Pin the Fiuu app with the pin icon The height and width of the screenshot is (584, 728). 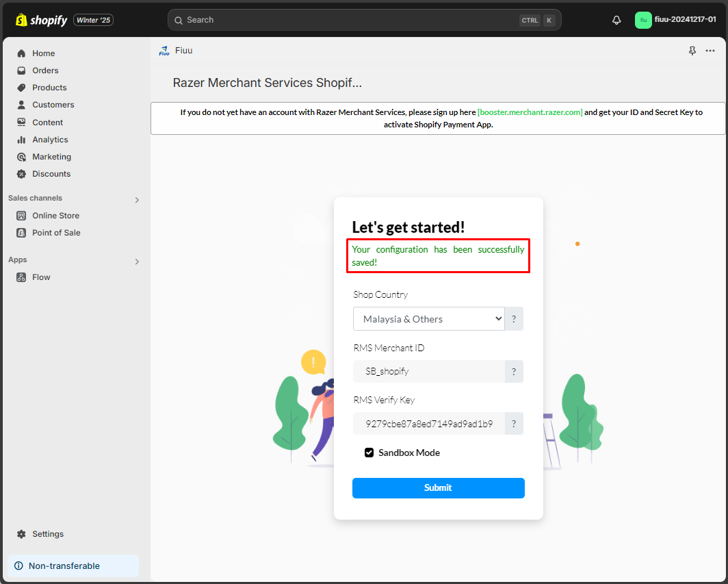pyautogui.click(x=692, y=51)
